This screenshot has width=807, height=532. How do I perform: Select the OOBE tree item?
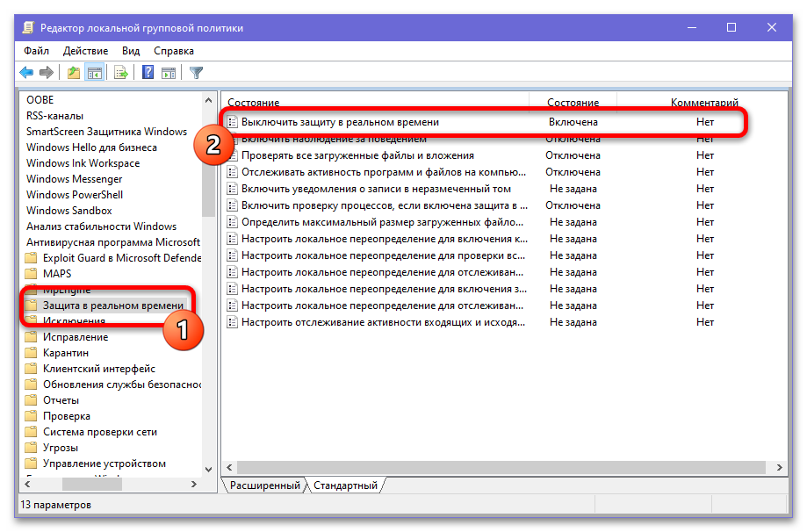40,100
